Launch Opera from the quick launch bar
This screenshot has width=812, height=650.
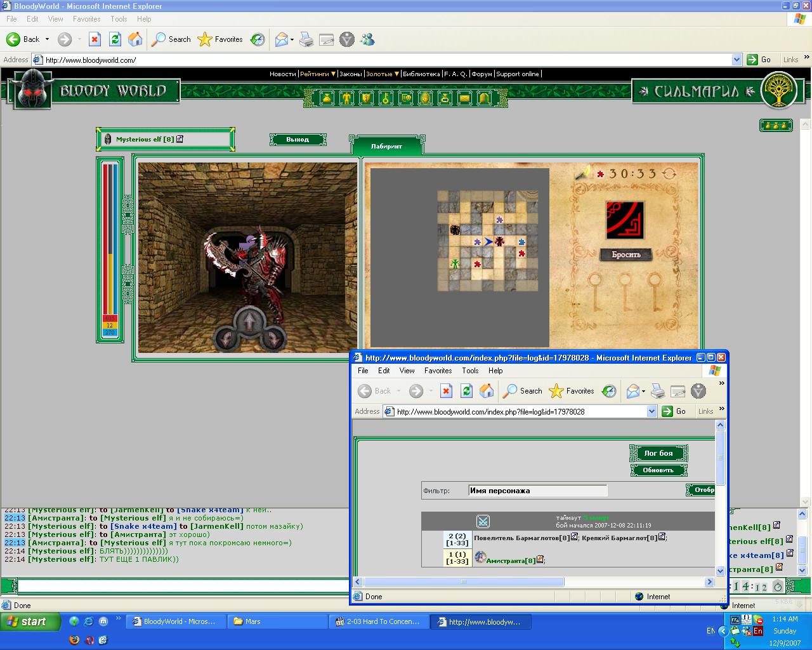coord(89,640)
